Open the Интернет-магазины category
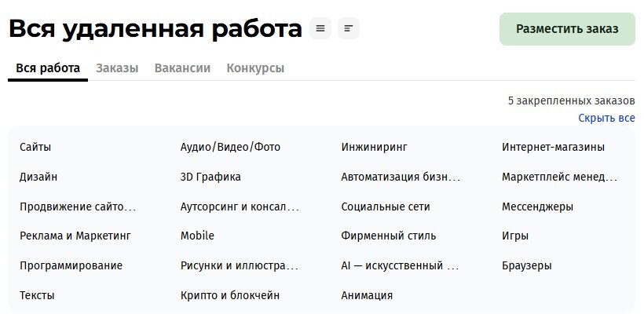This screenshot has width=644, height=329. pos(553,147)
